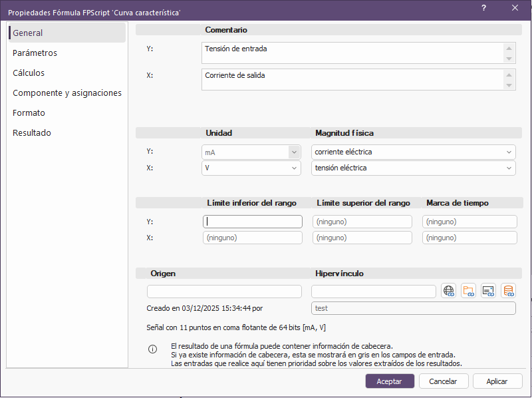Viewport: 532px width, 398px height.
Task: Click the information icon beside the header note
Action: (152, 349)
